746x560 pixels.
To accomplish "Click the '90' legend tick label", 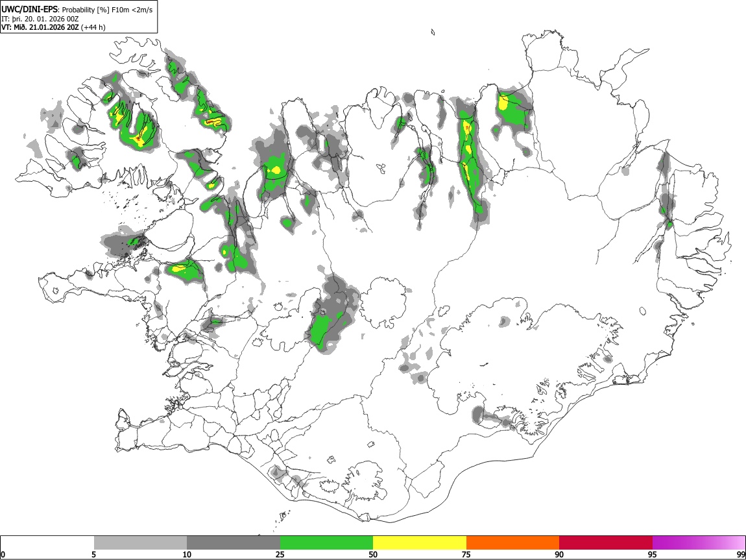I will click(559, 555).
